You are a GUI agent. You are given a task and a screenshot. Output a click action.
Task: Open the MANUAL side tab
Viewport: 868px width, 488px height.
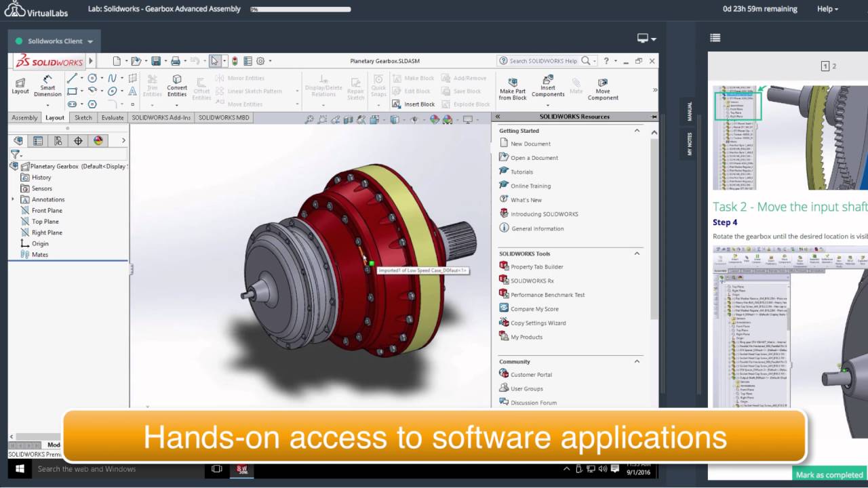tap(690, 111)
